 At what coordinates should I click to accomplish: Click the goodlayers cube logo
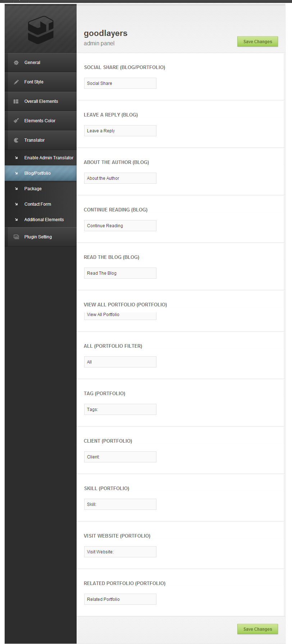click(x=41, y=30)
